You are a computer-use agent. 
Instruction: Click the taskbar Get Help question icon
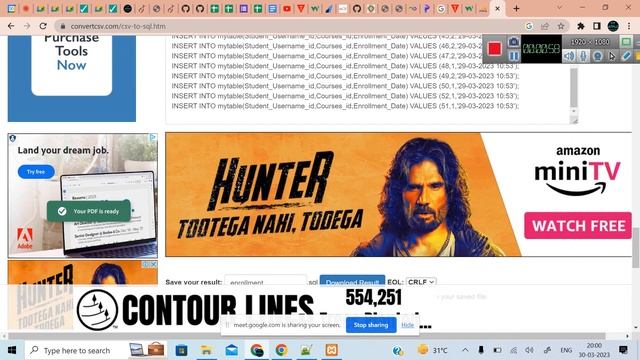pos(398,350)
